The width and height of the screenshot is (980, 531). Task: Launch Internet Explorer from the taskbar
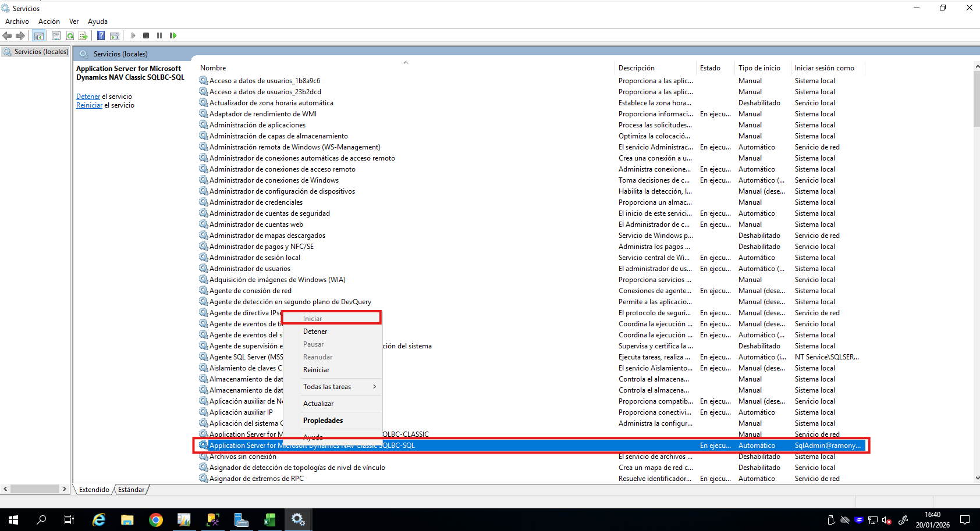click(x=99, y=520)
